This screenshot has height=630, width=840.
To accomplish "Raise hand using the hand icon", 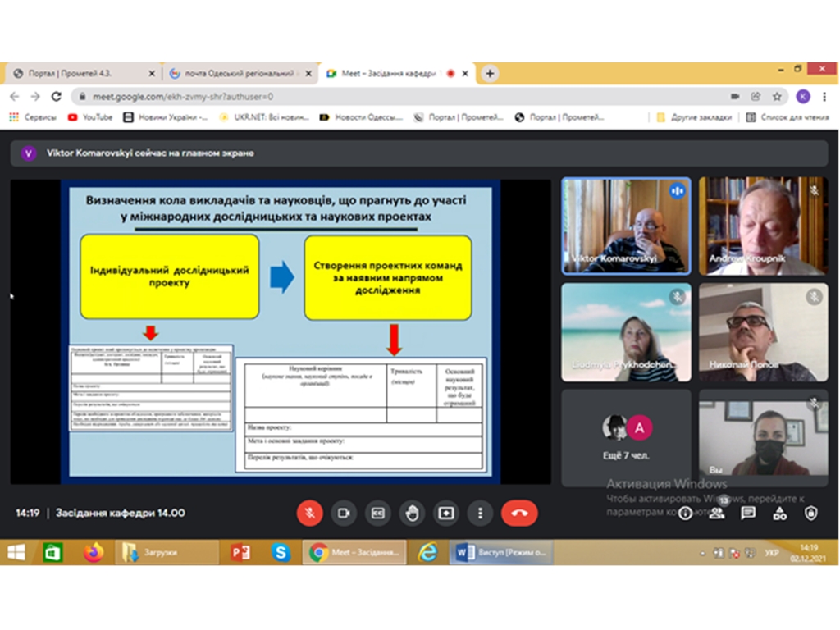I will click(412, 514).
